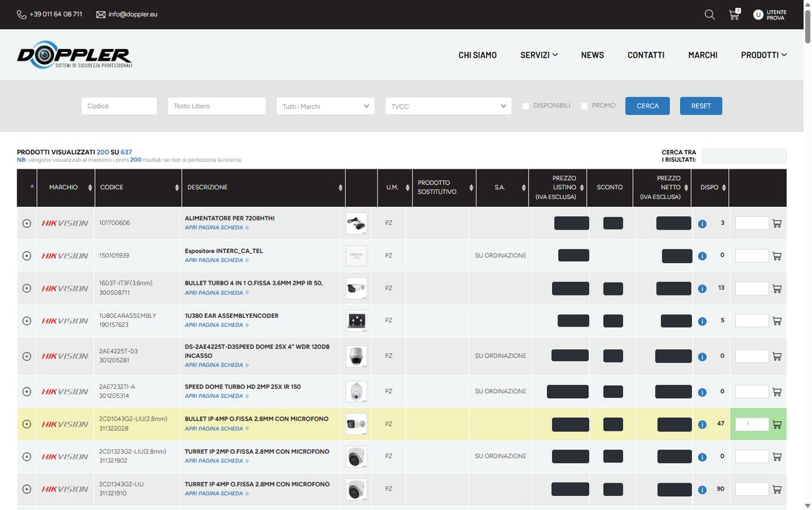Viewport: 812px width, 510px height.
Task: Enable the PROMO checkbox
Action: click(584, 106)
